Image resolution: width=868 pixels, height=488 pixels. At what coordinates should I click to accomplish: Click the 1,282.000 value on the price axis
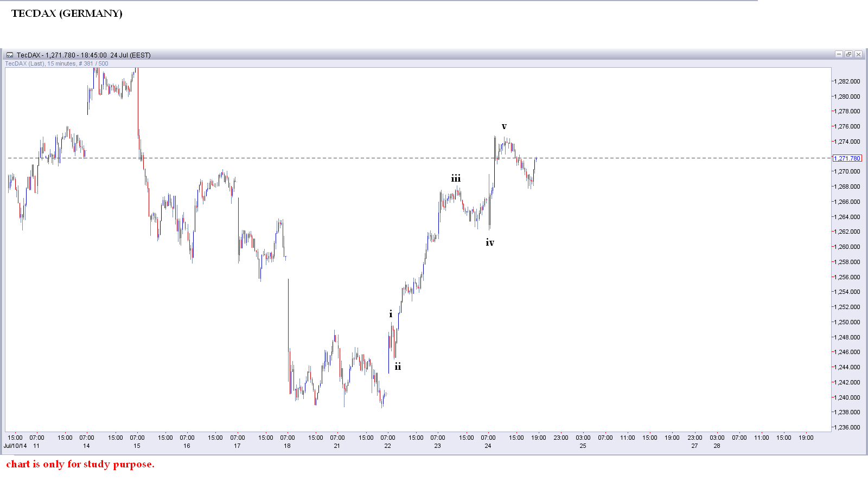(846, 81)
